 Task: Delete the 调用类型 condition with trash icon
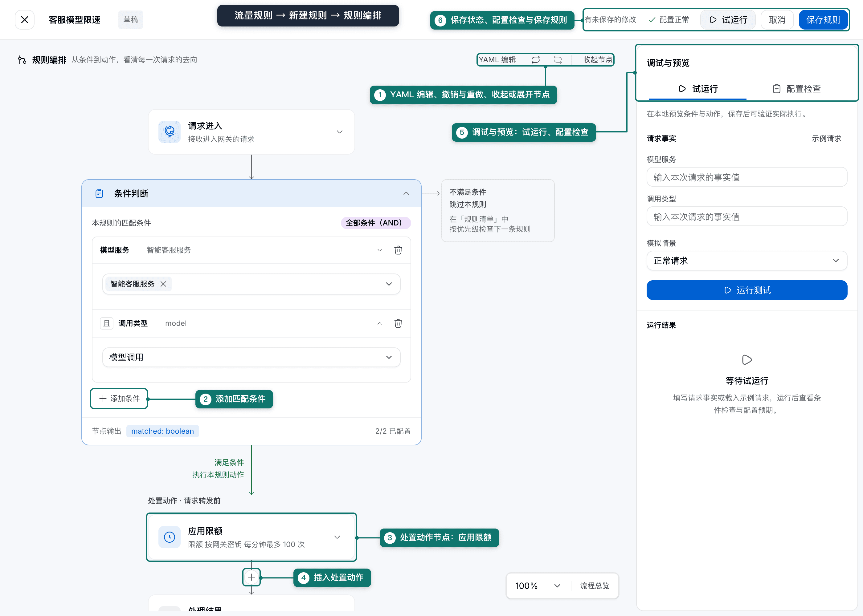(x=398, y=323)
